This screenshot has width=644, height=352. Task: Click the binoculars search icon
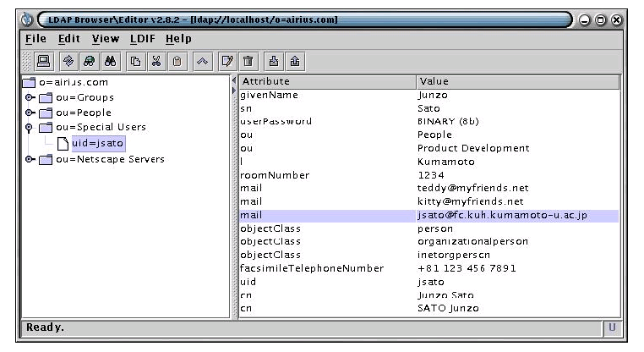110,62
